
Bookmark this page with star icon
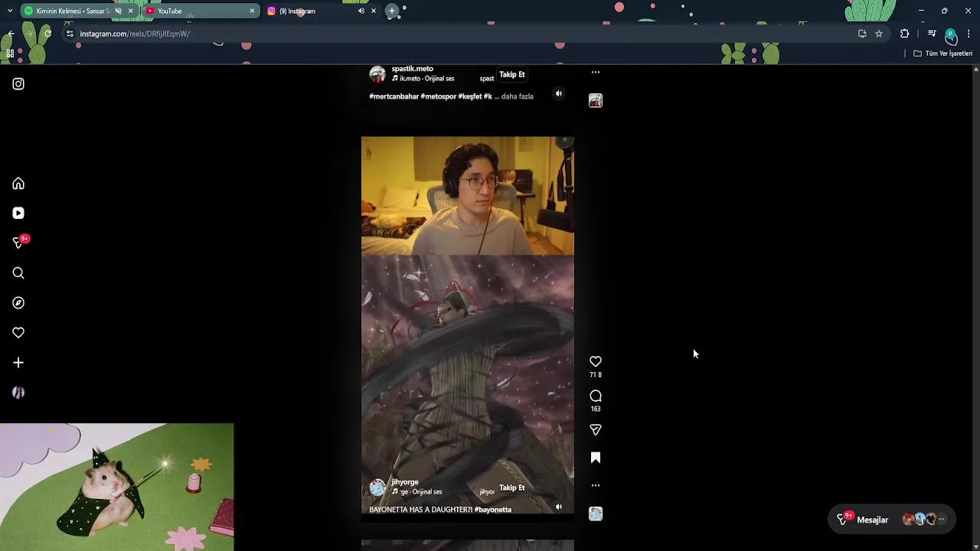[x=879, y=34]
